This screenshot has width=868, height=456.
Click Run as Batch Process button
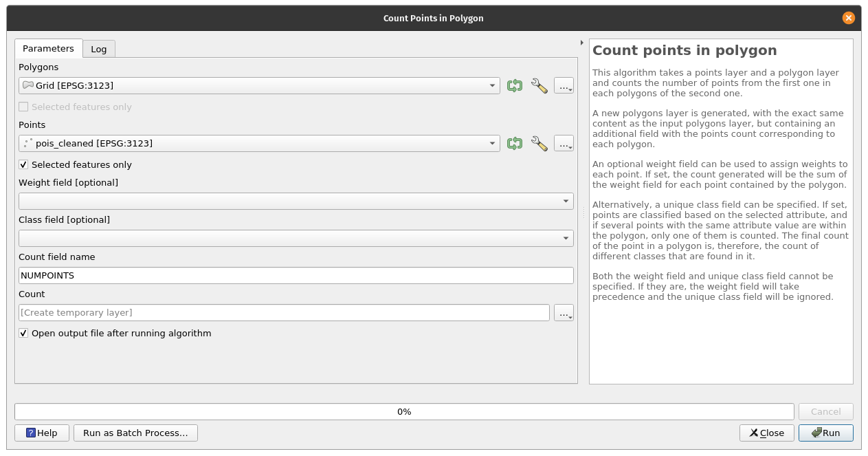135,433
